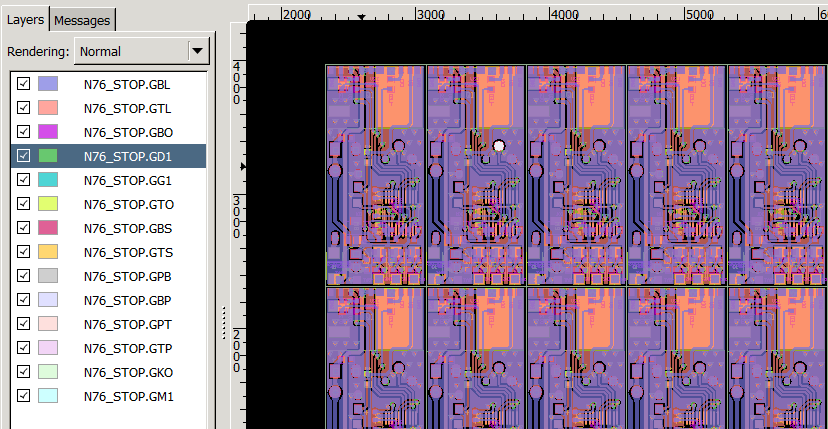
Task: Select the N76_STOP.GKO layer row
Action: 128,372
